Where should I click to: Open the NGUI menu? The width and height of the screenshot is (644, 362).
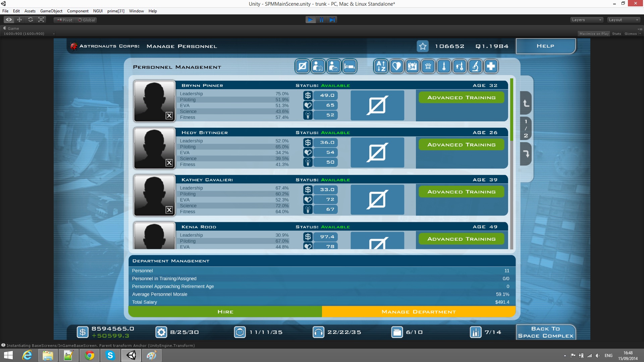98,11
